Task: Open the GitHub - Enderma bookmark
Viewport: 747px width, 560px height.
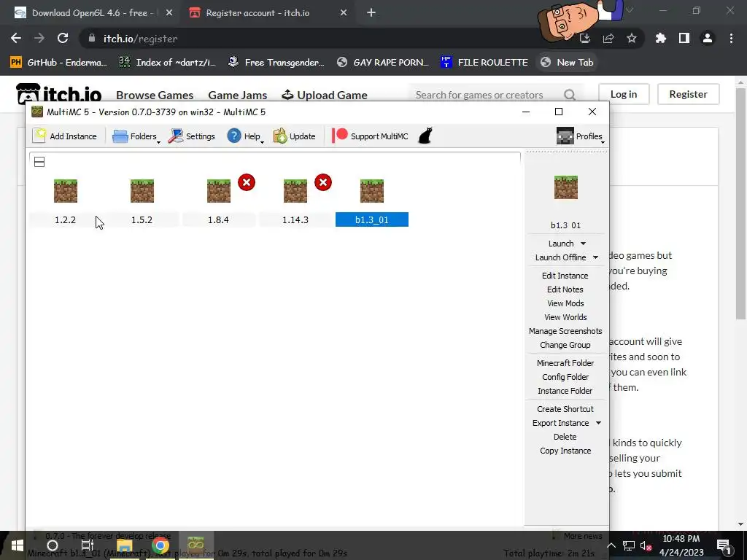Action: (x=58, y=63)
